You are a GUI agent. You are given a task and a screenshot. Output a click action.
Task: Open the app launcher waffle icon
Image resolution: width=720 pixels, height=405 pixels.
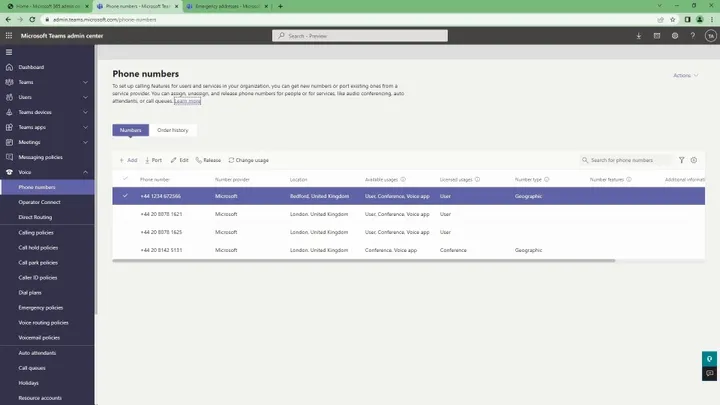9,35
